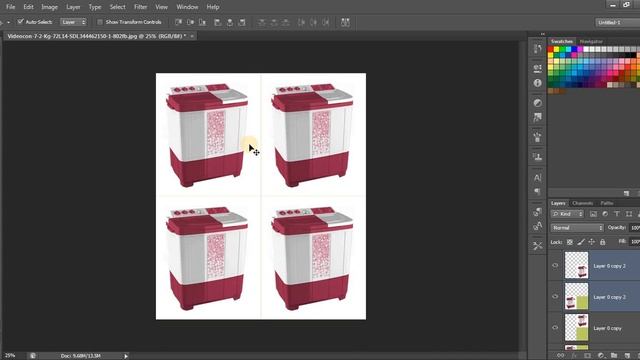Image resolution: width=640 pixels, height=360 pixels.
Task: Open the Character panel icon
Action: click(538, 178)
